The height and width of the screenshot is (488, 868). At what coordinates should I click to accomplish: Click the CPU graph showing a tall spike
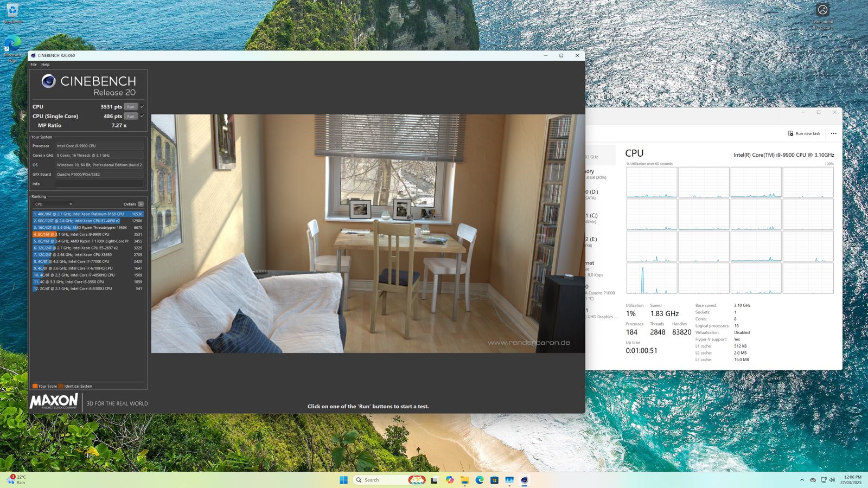tap(652, 278)
